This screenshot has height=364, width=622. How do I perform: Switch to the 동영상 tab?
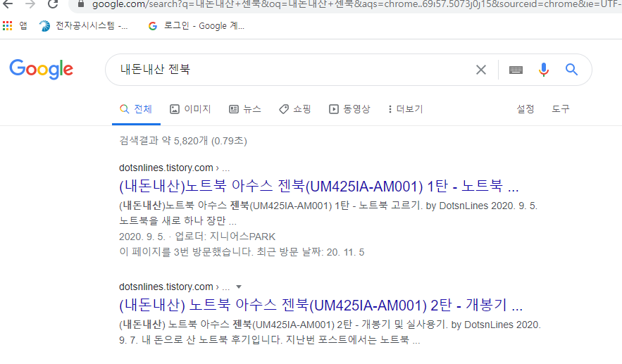[349, 109]
